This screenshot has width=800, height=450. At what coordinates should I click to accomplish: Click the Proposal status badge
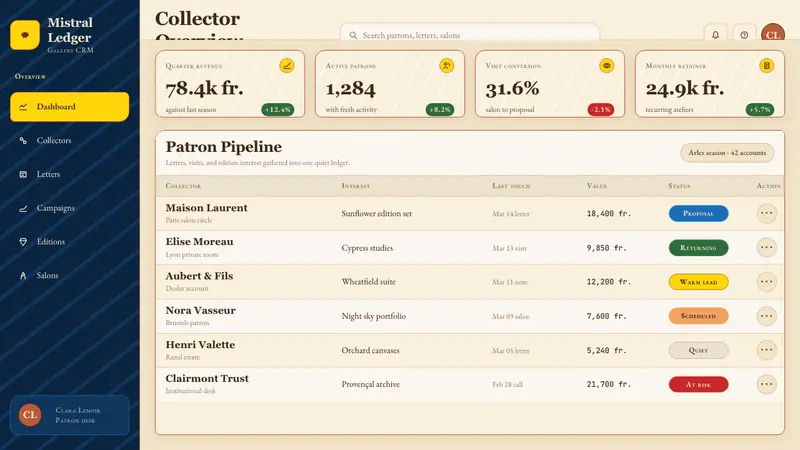(x=698, y=213)
